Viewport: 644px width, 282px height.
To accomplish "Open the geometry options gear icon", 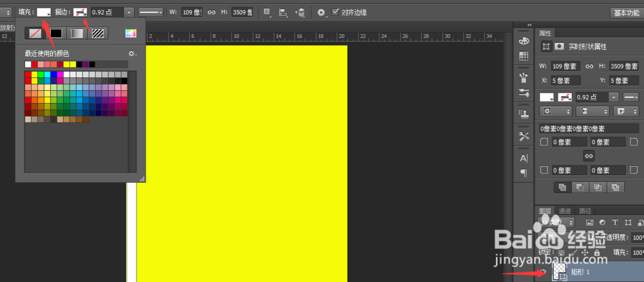I will [x=321, y=12].
